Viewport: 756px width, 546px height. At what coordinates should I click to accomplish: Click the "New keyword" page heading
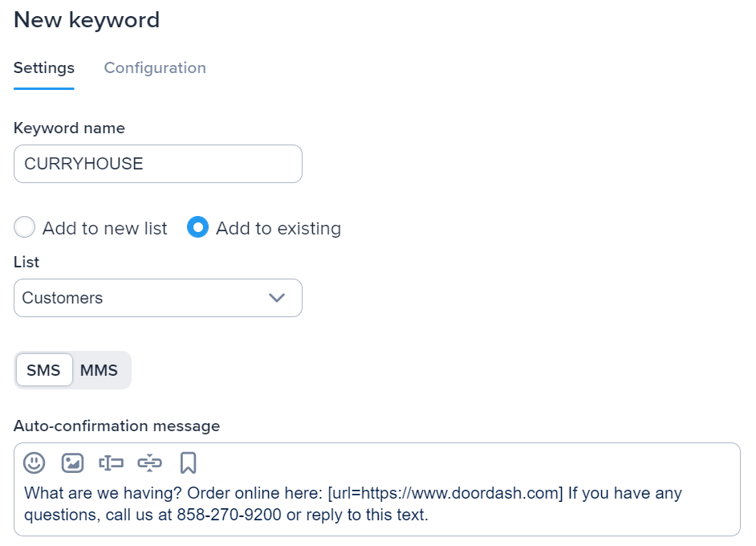[x=87, y=20]
